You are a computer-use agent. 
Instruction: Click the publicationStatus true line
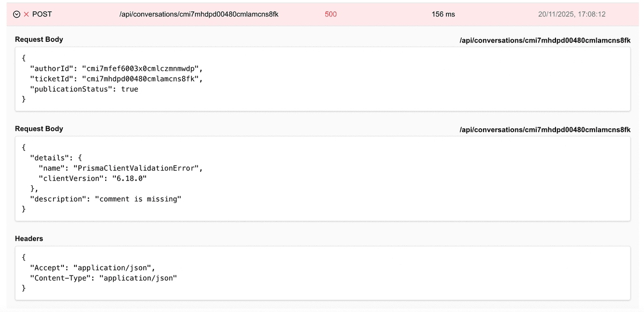coord(84,89)
